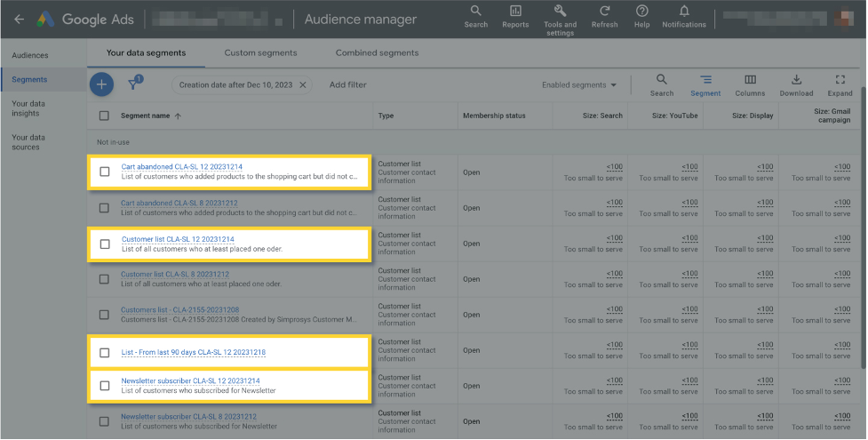Screen dimensions: 868x440
Task: Click the filter funnel icon
Action: click(x=134, y=84)
